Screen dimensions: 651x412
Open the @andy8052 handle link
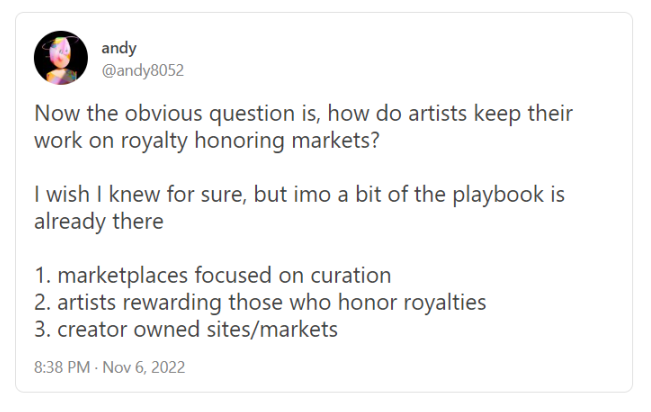click(x=142, y=70)
